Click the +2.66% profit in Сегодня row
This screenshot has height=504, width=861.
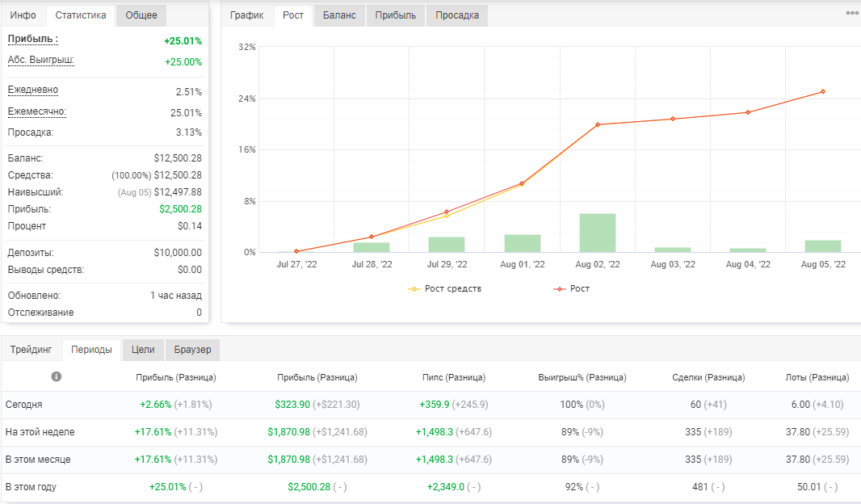tap(156, 405)
